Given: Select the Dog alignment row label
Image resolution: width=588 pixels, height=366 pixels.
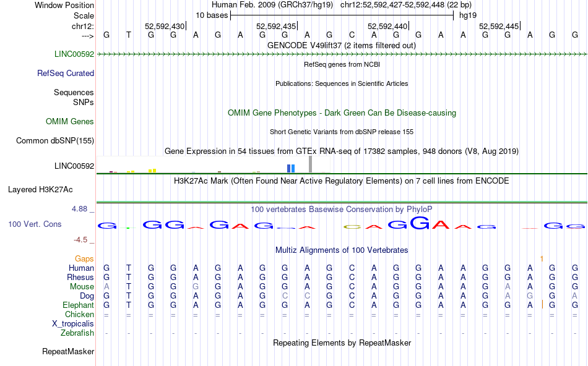Looking at the screenshot, I should click(x=87, y=296).
